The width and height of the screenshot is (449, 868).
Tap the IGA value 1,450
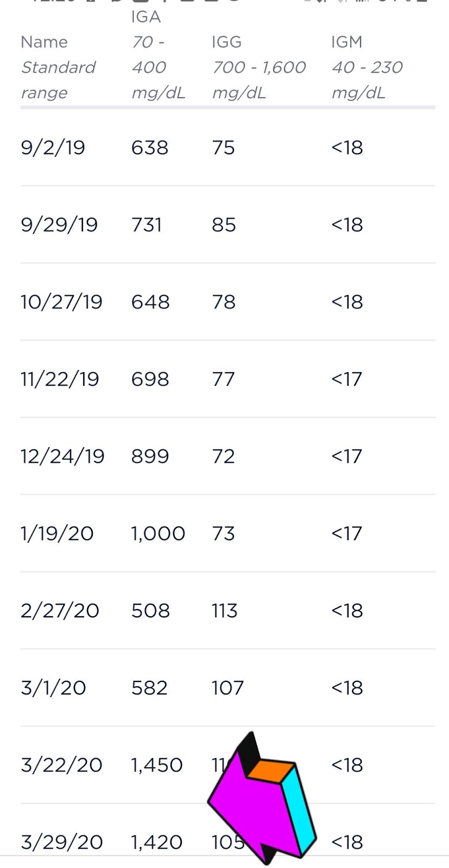pyautogui.click(x=157, y=765)
